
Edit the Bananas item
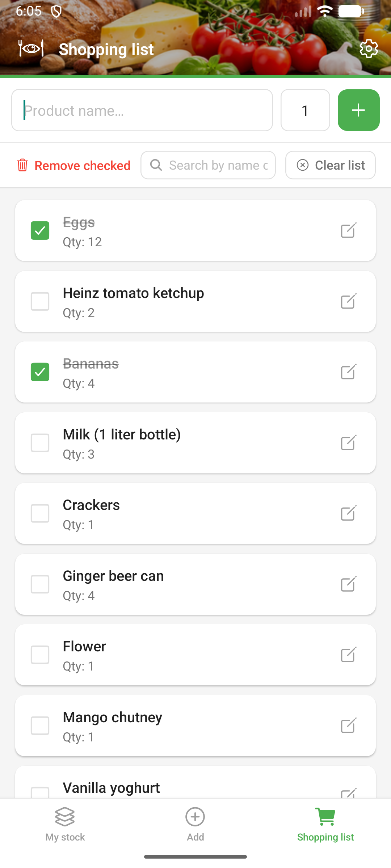(x=349, y=372)
